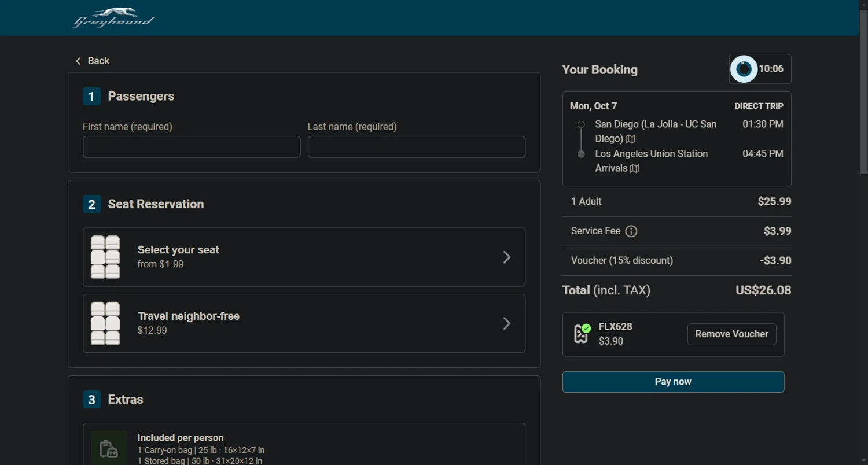Click the total price US$26.08
The image size is (868, 465).
[x=763, y=290]
